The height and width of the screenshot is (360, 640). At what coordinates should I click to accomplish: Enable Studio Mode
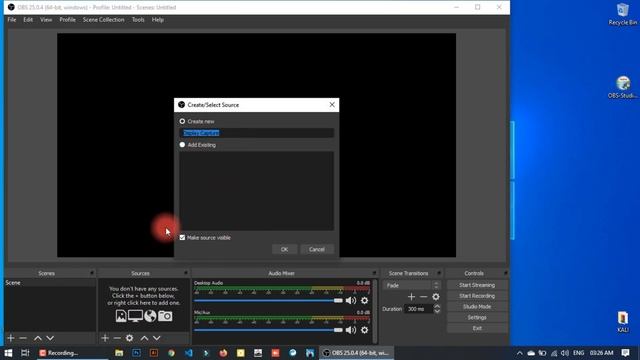tap(477, 307)
